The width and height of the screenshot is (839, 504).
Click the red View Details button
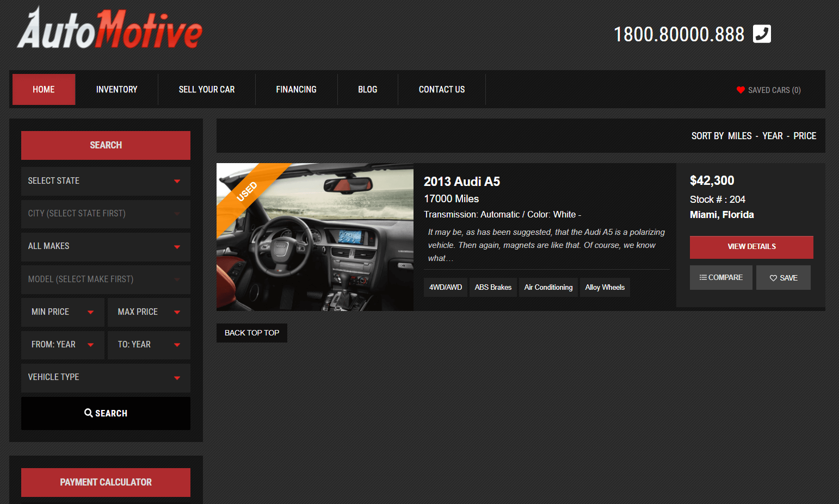click(751, 247)
